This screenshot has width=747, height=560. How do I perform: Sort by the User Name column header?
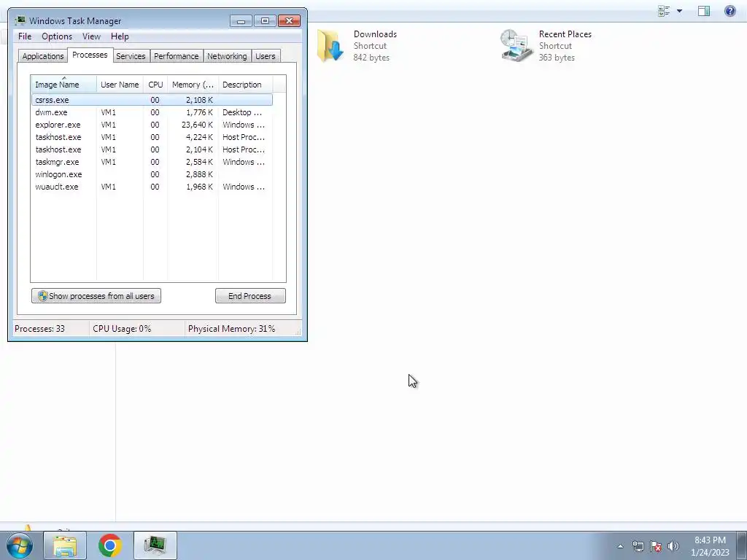tap(120, 85)
